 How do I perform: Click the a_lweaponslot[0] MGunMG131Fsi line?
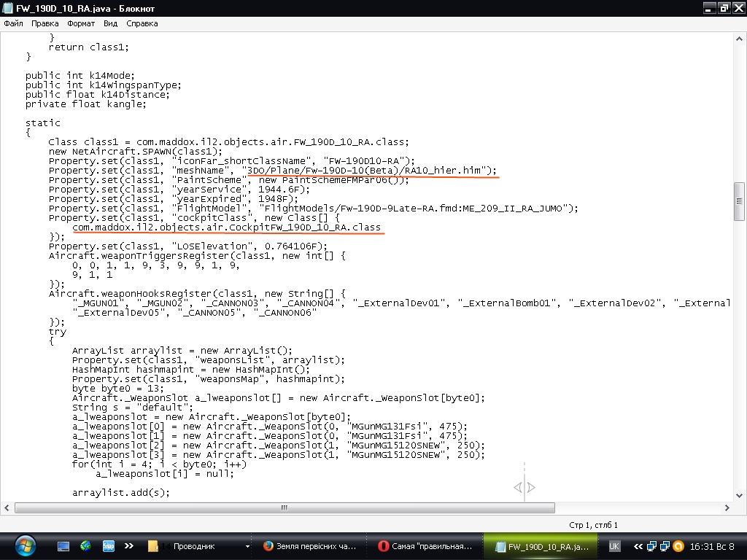pyautogui.click(x=270, y=426)
